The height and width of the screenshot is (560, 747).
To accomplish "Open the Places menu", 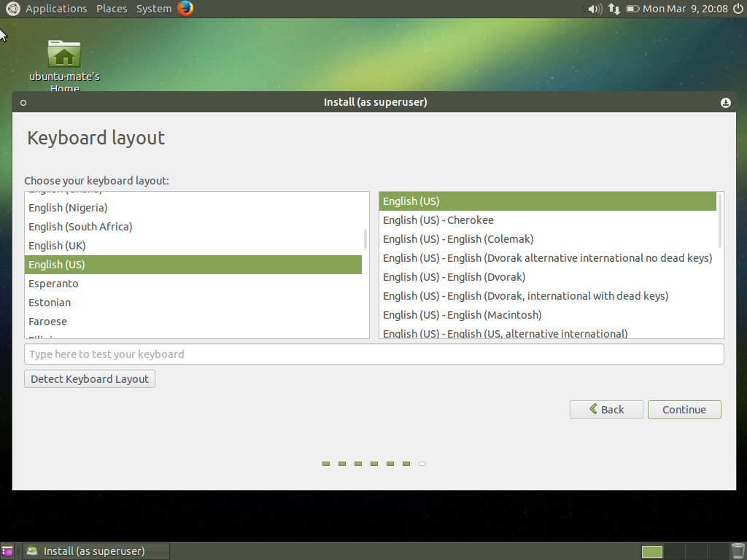I will [x=112, y=9].
